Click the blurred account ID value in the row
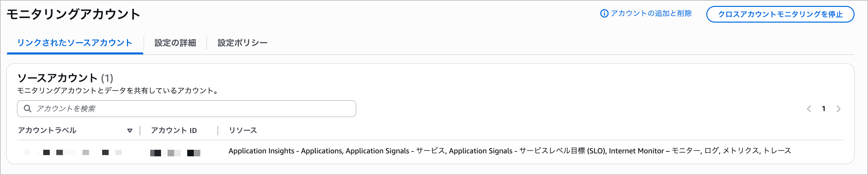 (x=175, y=153)
